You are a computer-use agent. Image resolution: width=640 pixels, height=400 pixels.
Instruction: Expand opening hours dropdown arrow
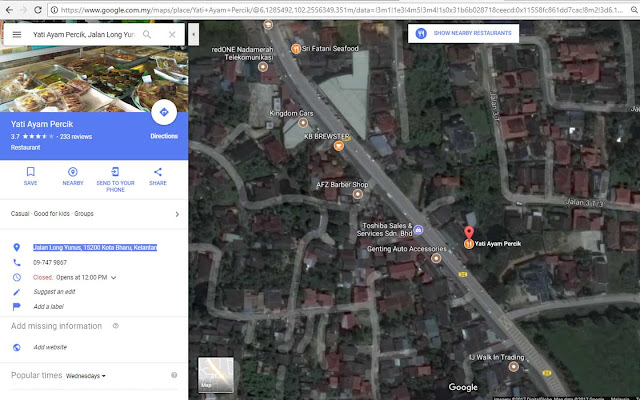[113, 278]
